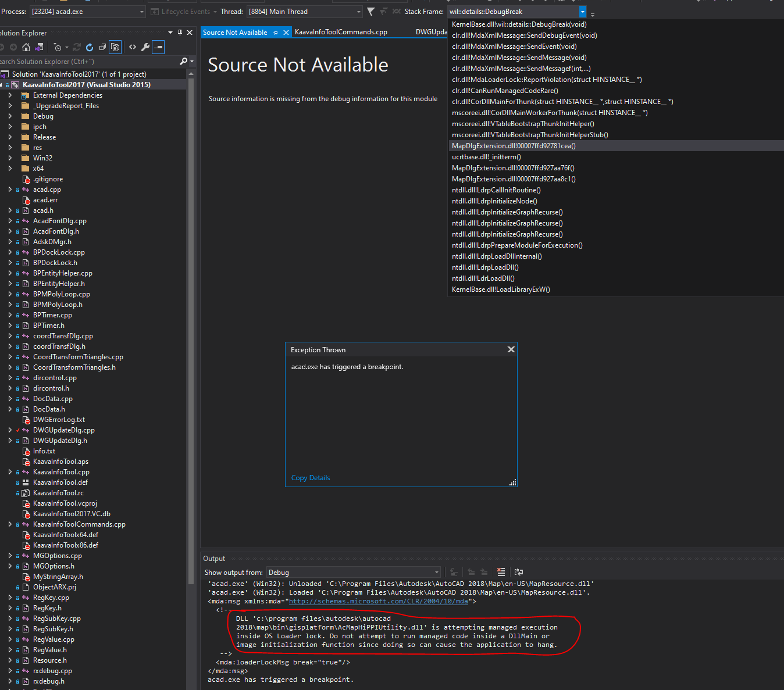Viewport: 784px width, 690px height.
Task: Refresh the Solution Explorer view
Action: 88,47
